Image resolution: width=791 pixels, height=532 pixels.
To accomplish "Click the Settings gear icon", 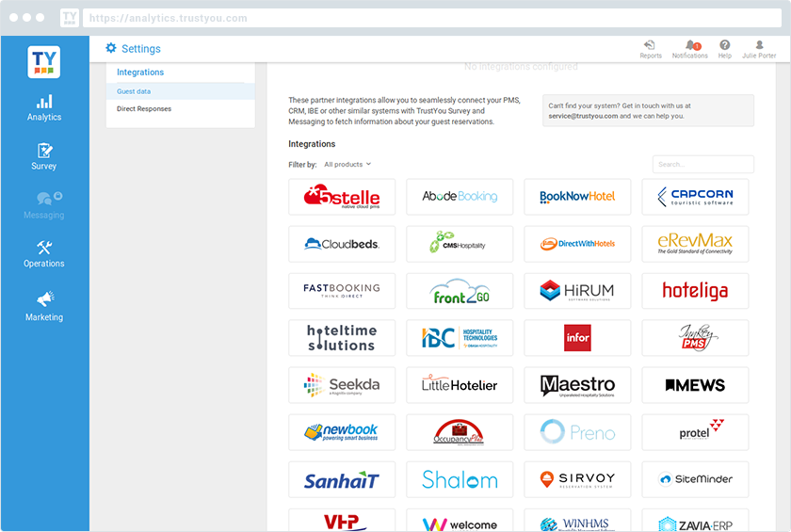I will [x=111, y=48].
